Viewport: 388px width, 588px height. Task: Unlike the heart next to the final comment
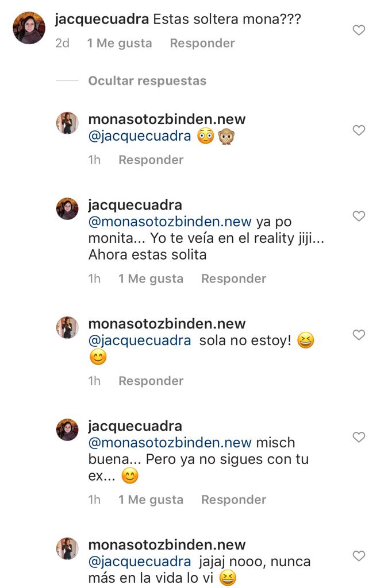(x=359, y=555)
